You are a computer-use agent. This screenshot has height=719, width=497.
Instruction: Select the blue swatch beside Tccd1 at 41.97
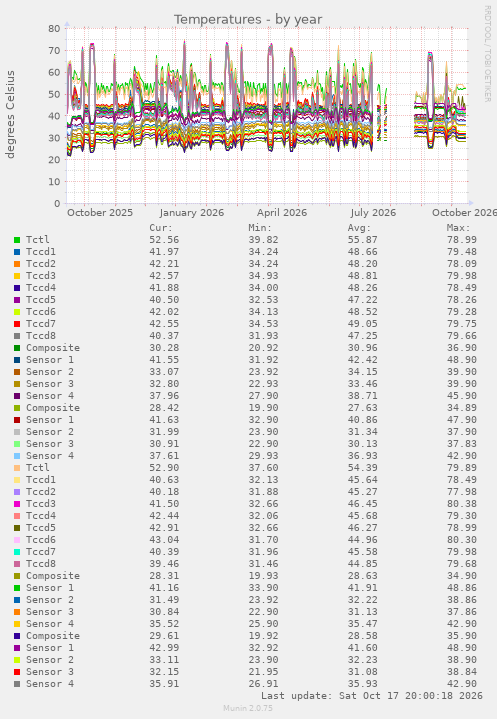pyautogui.click(x=17, y=252)
